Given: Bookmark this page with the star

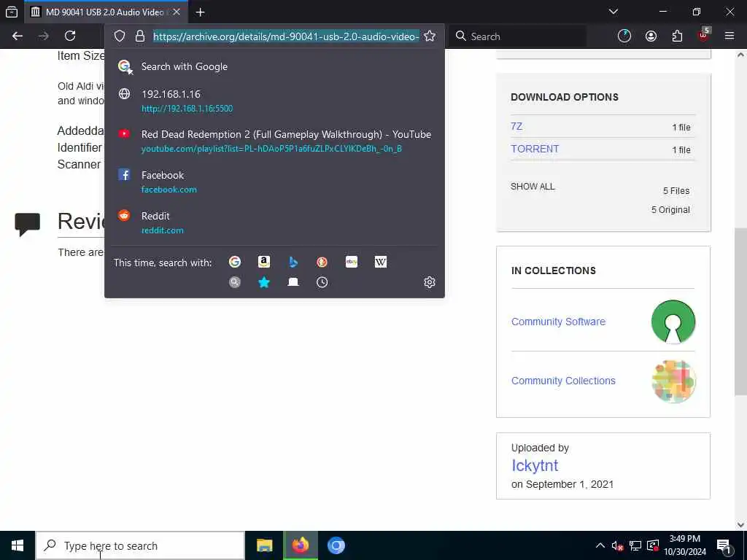Looking at the screenshot, I should [429, 36].
